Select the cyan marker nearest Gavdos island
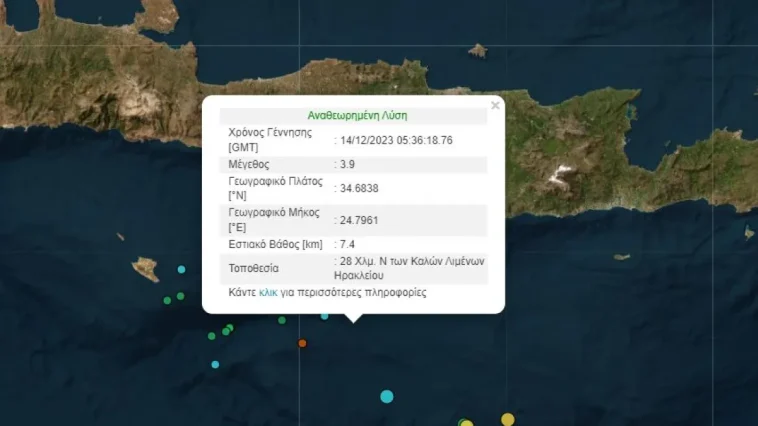Image resolution: width=758 pixels, height=426 pixels. pyautogui.click(x=181, y=270)
